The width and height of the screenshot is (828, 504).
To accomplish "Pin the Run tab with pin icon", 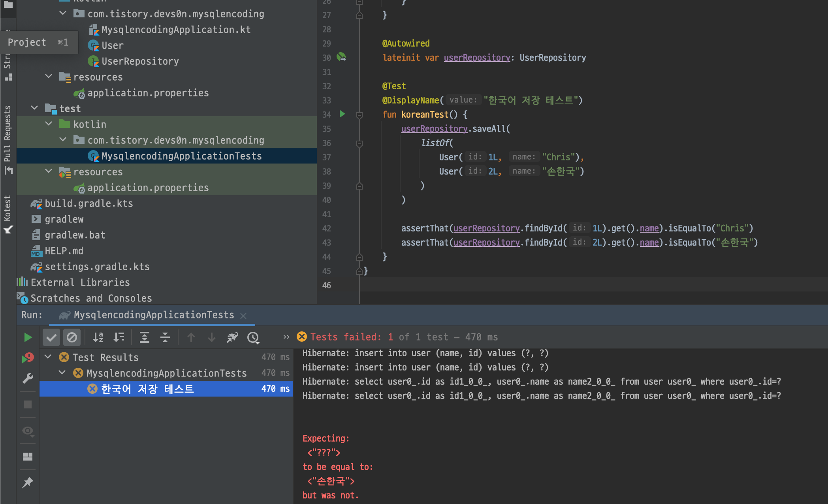I will click(x=28, y=482).
